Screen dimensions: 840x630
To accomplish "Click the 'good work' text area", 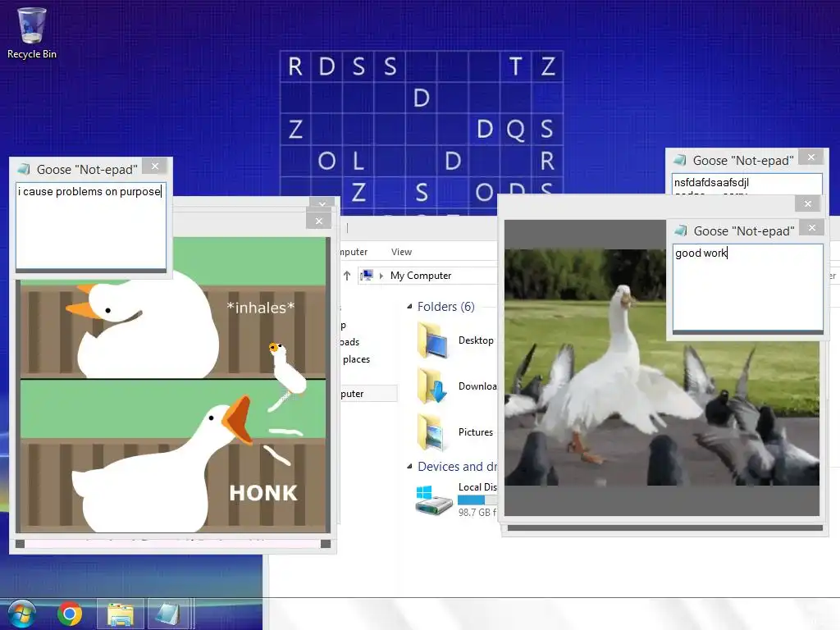I will pos(748,287).
